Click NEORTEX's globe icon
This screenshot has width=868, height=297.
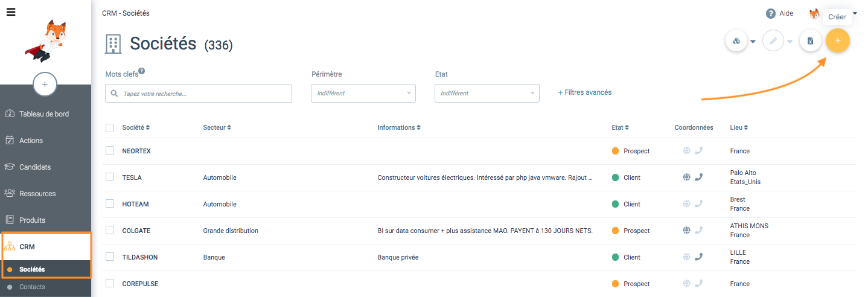coord(686,151)
